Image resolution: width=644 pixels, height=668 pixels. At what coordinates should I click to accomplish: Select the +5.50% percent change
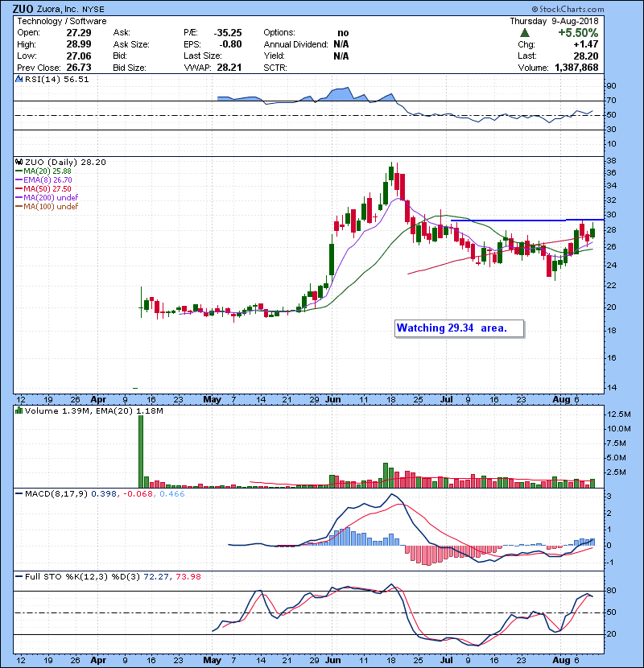[578, 33]
